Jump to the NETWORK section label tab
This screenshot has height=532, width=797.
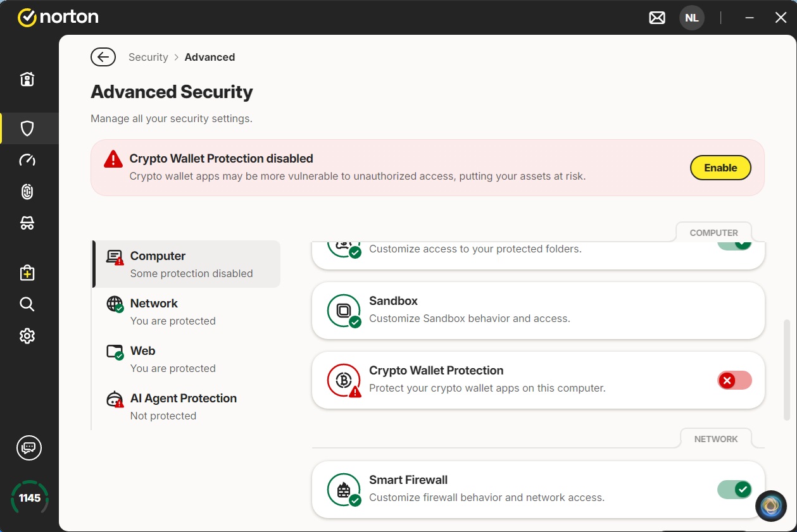click(716, 439)
